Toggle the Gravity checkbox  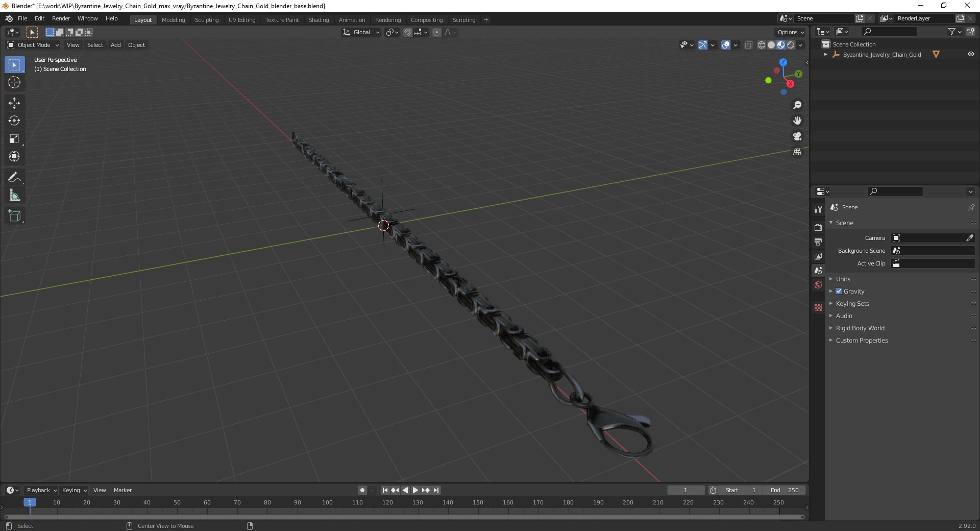839,291
